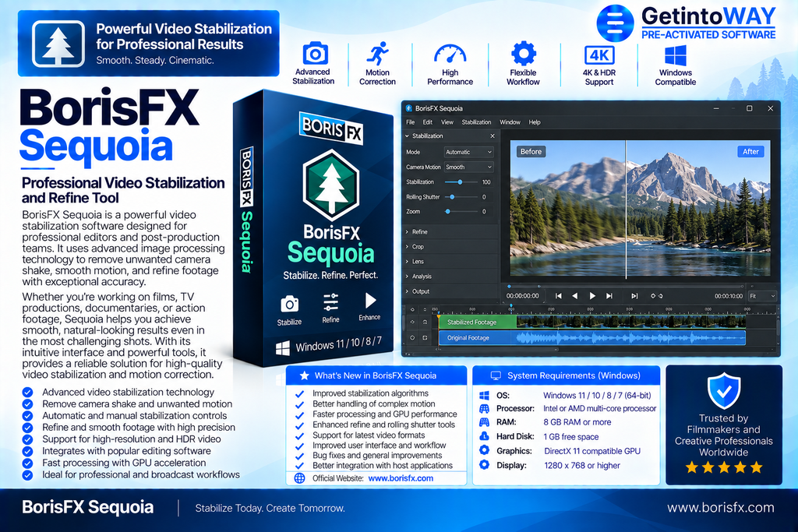Viewport: 798px width, 532px height.
Task: Expand the Analysis section
Action: pos(407,277)
